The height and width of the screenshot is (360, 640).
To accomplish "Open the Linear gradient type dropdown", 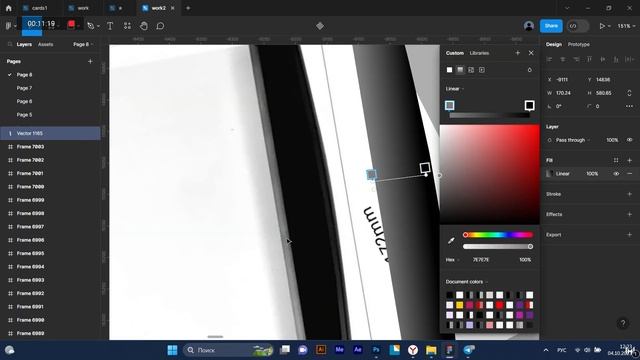I will pyautogui.click(x=455, y=89).
